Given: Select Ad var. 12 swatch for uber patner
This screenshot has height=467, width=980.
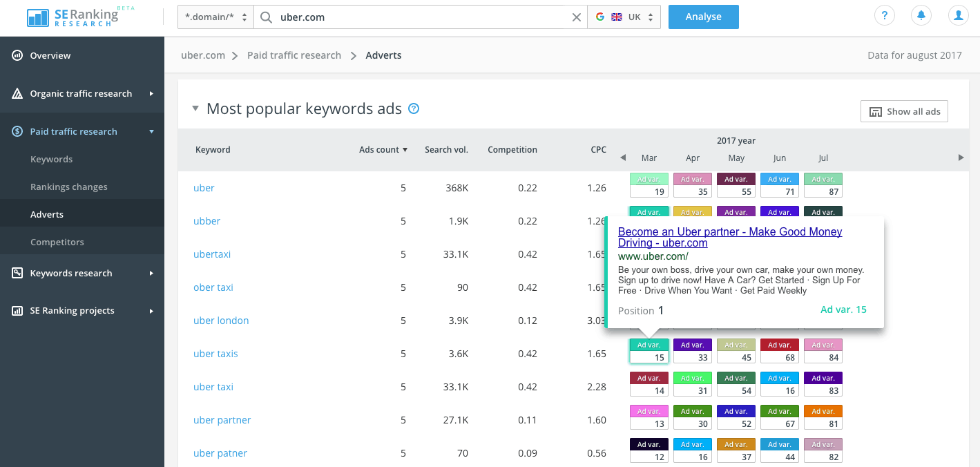Looking at the screenshot, I should point(649,450).
